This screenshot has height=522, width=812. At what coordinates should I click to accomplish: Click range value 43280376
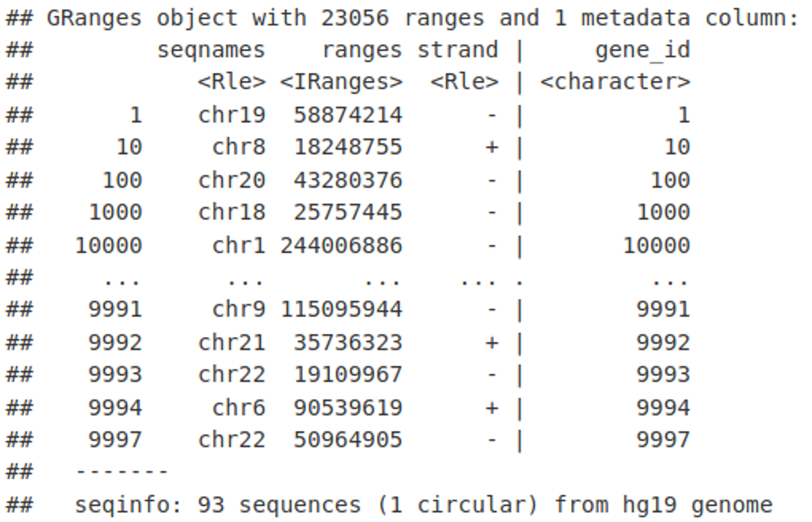click(348, 180)
